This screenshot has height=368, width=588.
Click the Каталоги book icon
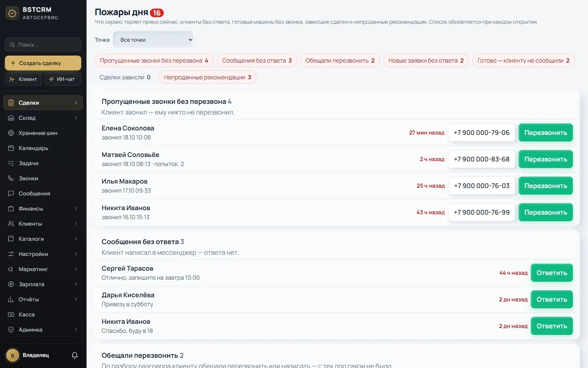pyautogui.click(x=11, y=239)
